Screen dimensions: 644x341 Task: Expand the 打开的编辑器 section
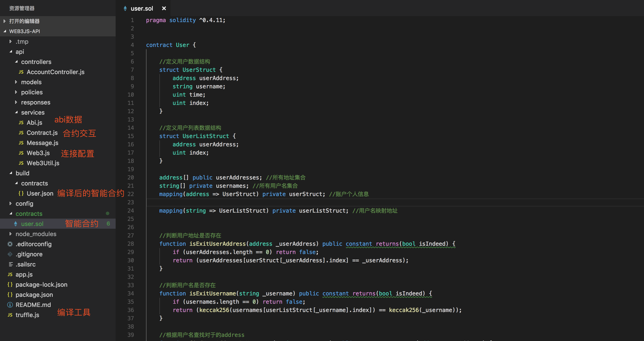click(5, 21)
